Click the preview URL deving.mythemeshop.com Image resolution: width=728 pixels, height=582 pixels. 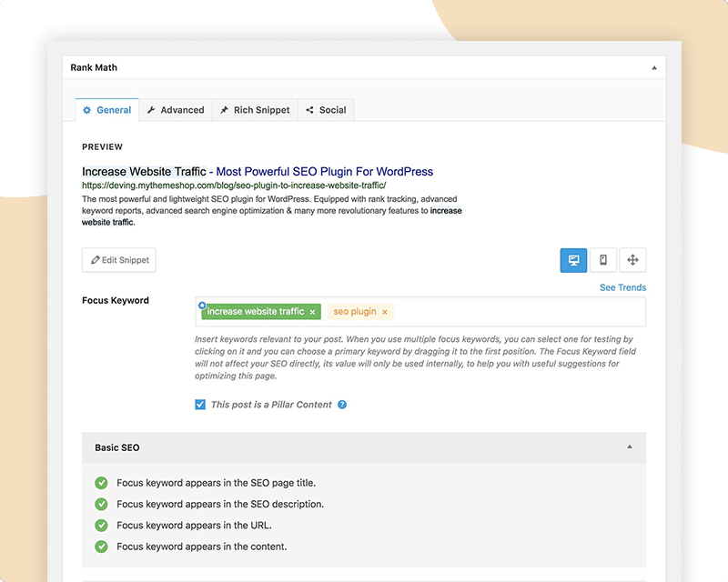tap(234, 186)
